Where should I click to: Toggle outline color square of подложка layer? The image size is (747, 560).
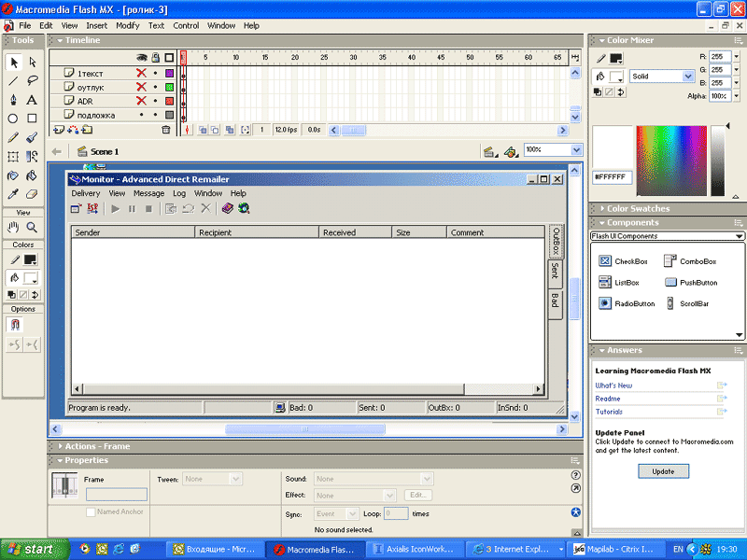pyautogui.click(x=169, y=115)
